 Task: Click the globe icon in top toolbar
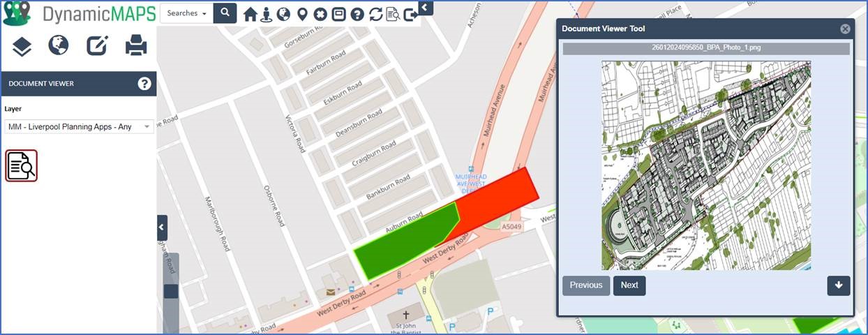283,14
